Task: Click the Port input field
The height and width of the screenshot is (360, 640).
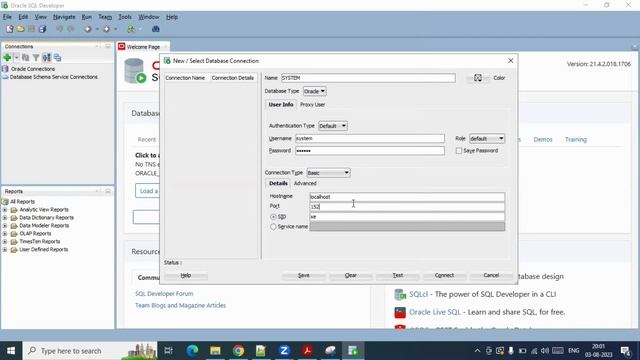Action: click(x=407, y=207)
